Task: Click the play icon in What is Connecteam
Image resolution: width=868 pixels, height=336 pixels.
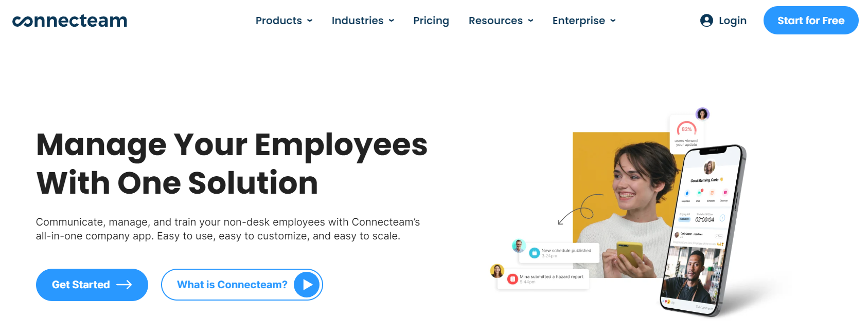Action: point(307,285)
